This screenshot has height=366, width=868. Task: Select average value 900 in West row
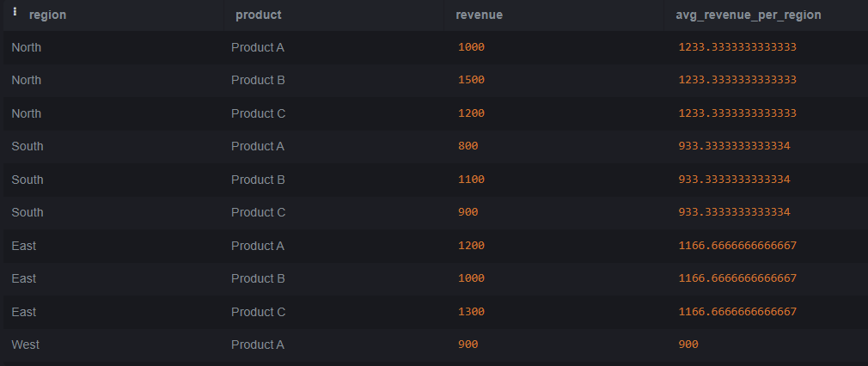coord(688,345)
